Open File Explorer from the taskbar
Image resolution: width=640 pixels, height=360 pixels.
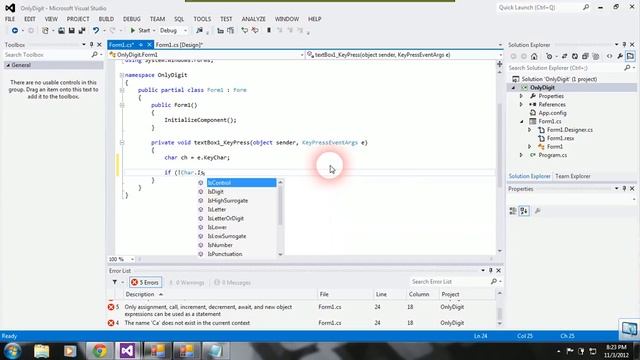click(x=41, y=351)
